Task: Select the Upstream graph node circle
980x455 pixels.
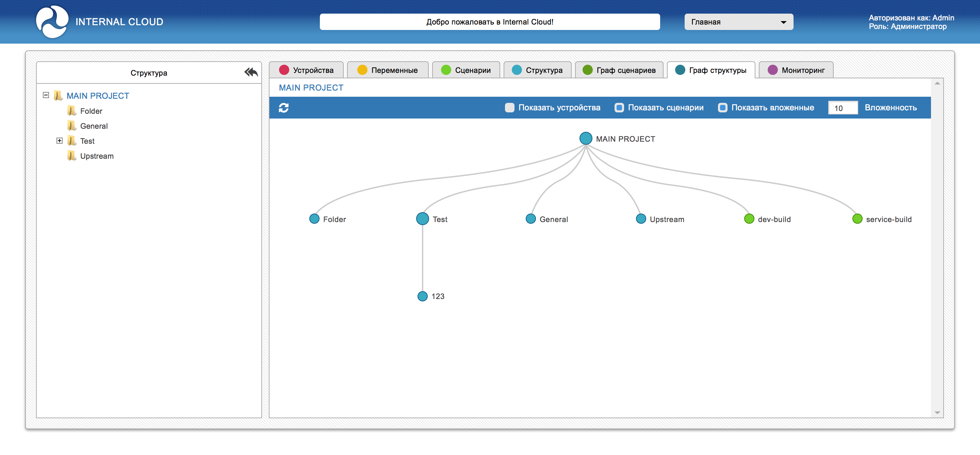Action: [x=641, y=219]
